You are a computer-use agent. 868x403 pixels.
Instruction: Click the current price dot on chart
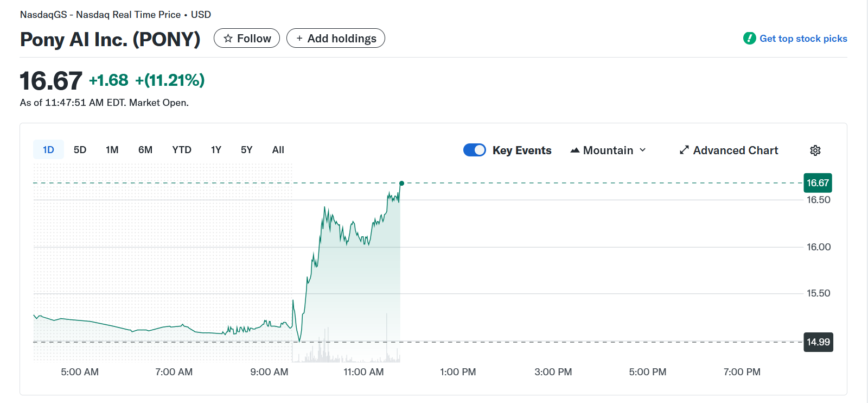click(401, 183)
